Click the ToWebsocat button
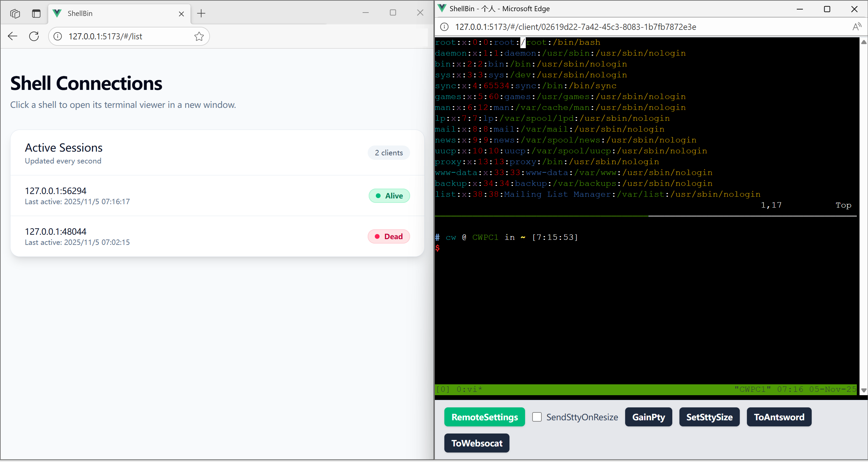Viewport: 868px width, 462px height. (x=476, y=443)
